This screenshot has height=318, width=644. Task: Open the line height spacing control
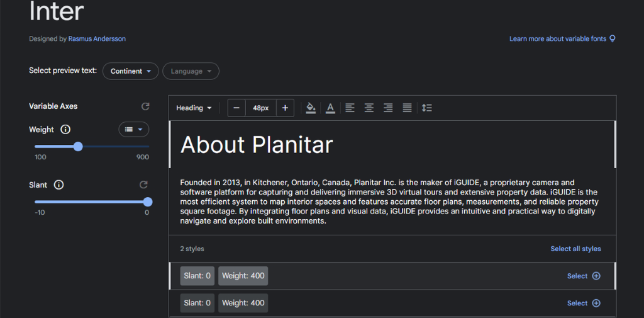coord(427,108)
